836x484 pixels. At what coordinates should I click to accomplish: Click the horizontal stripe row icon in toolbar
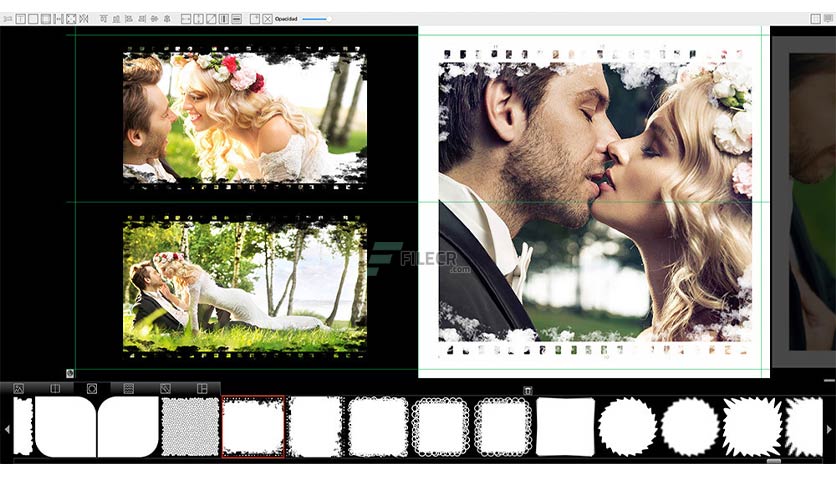coord(237,19)
